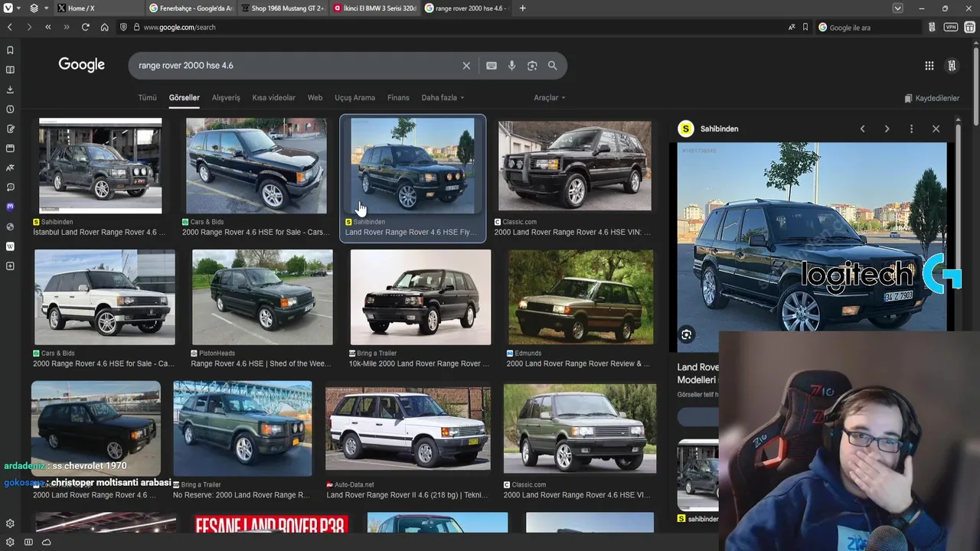The height and width of the screenshot is (551, 980).
Task: Open History panel in sidebar
Action: point(10,109)
